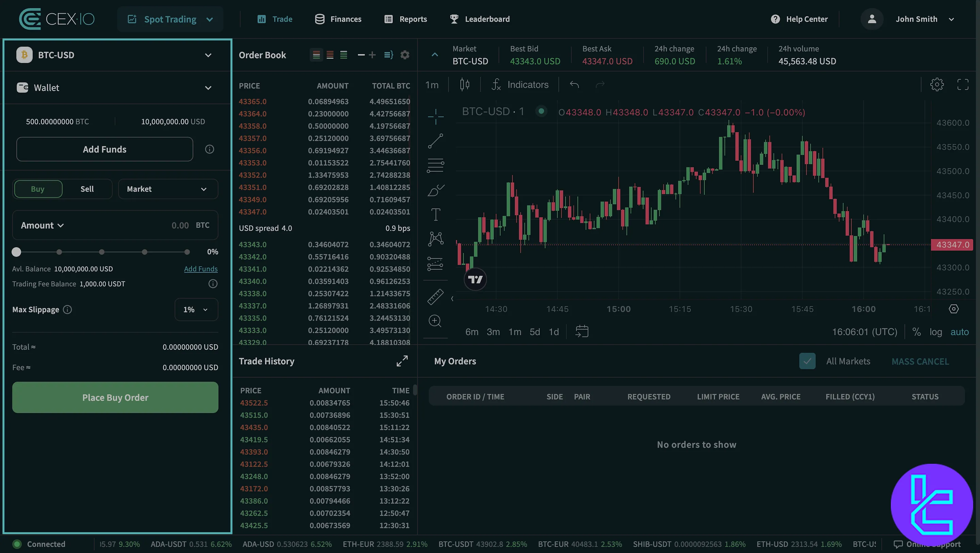Undo the last chart action
This screenshot has height=553, width=980.
pyautogui.click(x=574, y=84)
